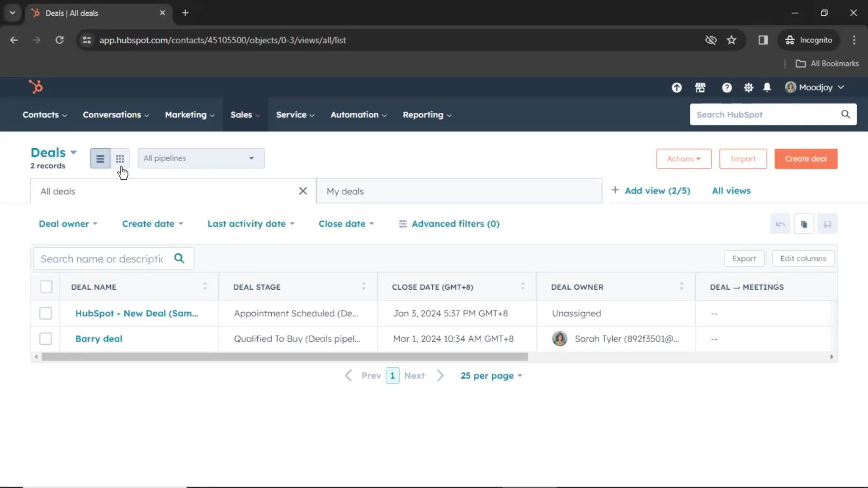Expand the Close date filter dropdown

pyautogui.click(x=346, y=224)
